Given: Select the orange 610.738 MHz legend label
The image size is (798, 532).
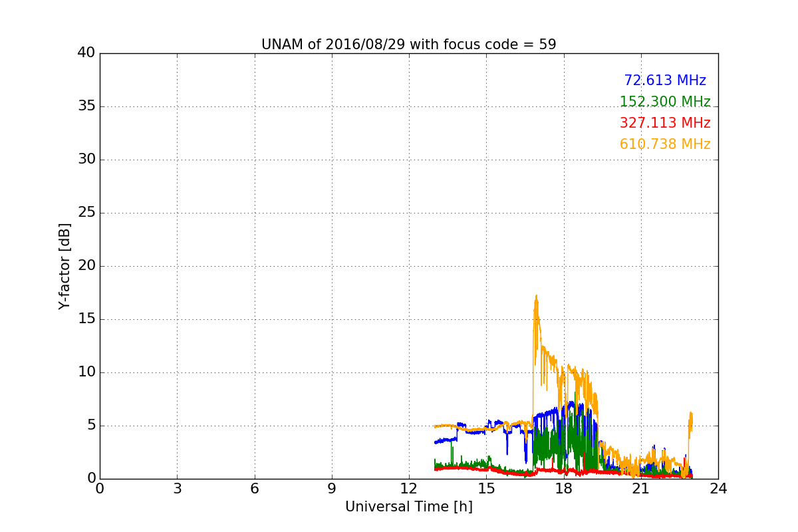Looking at the screenshot, I should pos(665,144).
